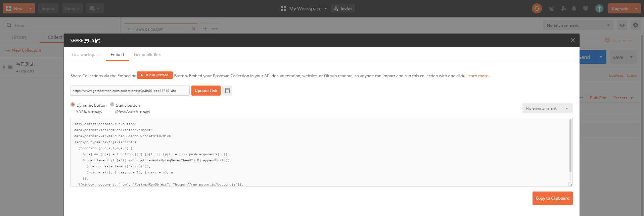Viewport: 644px width, 216px height.
Task: Click the Import button
Action: click(x=48, y=8)
